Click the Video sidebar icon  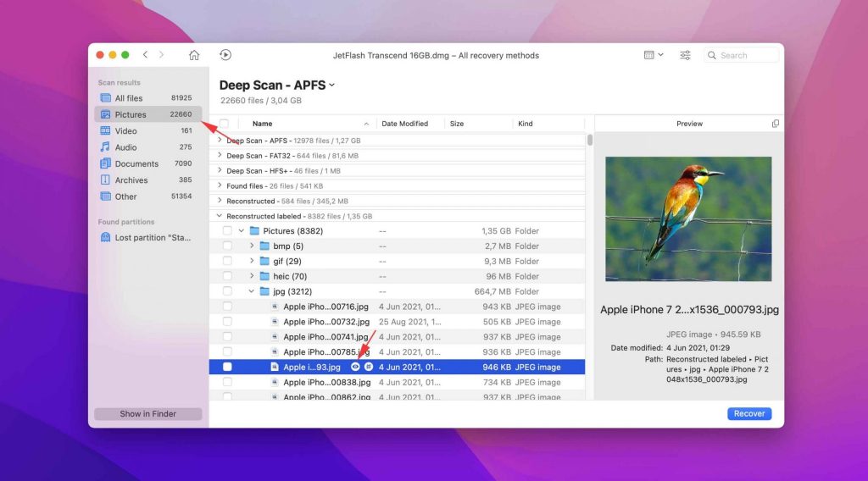tap(105, 131)
